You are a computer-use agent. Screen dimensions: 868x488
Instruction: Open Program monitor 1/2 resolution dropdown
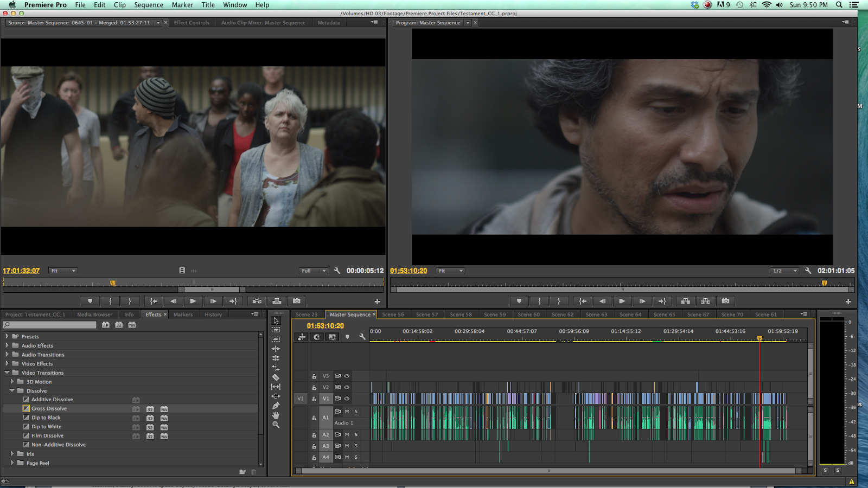coord(784,271)
